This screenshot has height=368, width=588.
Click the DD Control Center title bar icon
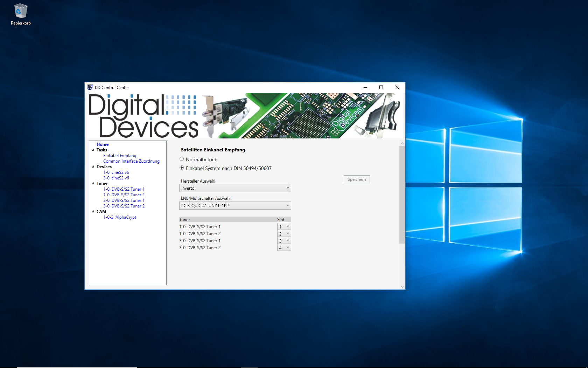tap(90, 87)
